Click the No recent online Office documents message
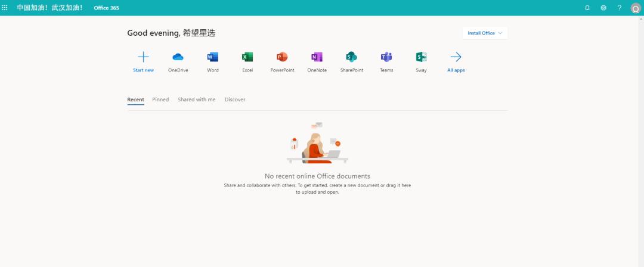The height and width of the screenshot is (267, 644). pos(317,176)
